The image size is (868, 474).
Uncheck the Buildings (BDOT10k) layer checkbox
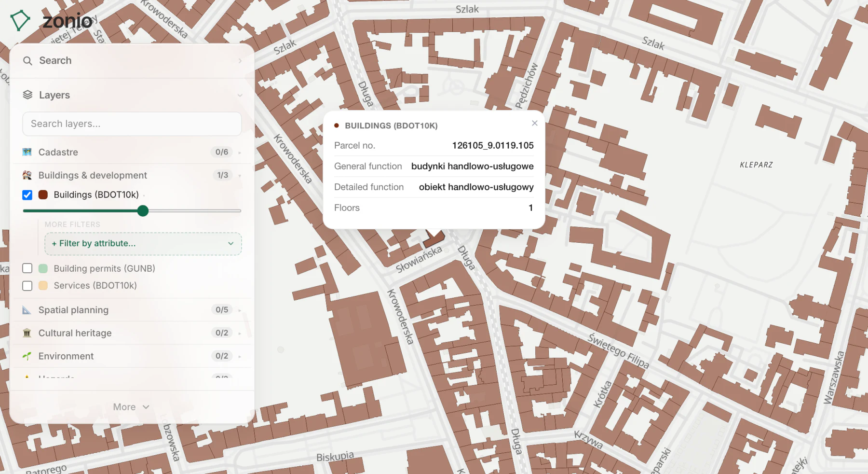tap(27, 195)
